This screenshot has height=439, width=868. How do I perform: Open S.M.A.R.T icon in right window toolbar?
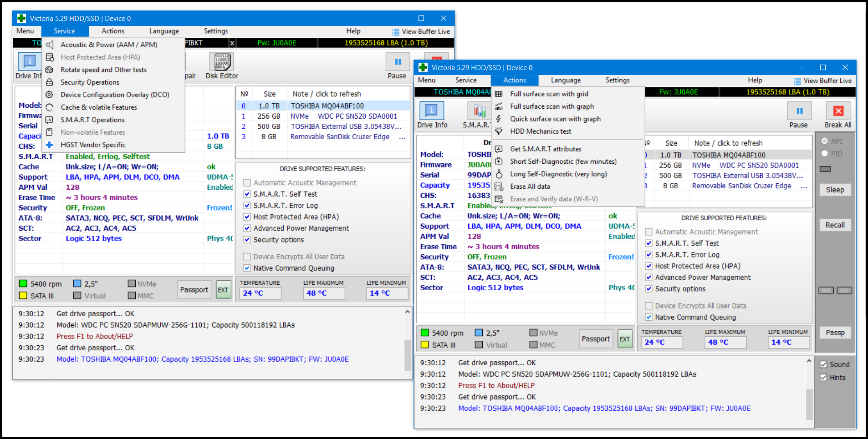click(479, 111)
